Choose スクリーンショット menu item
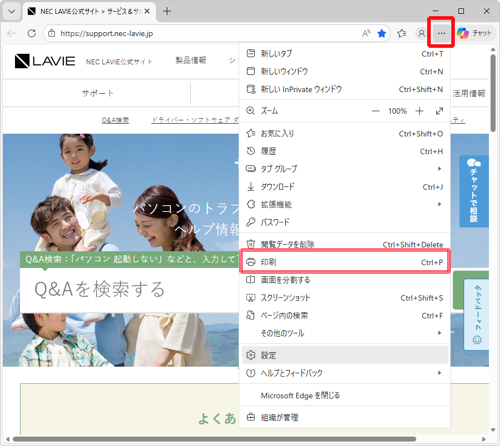Screen dimensions: 500x446 345,298
